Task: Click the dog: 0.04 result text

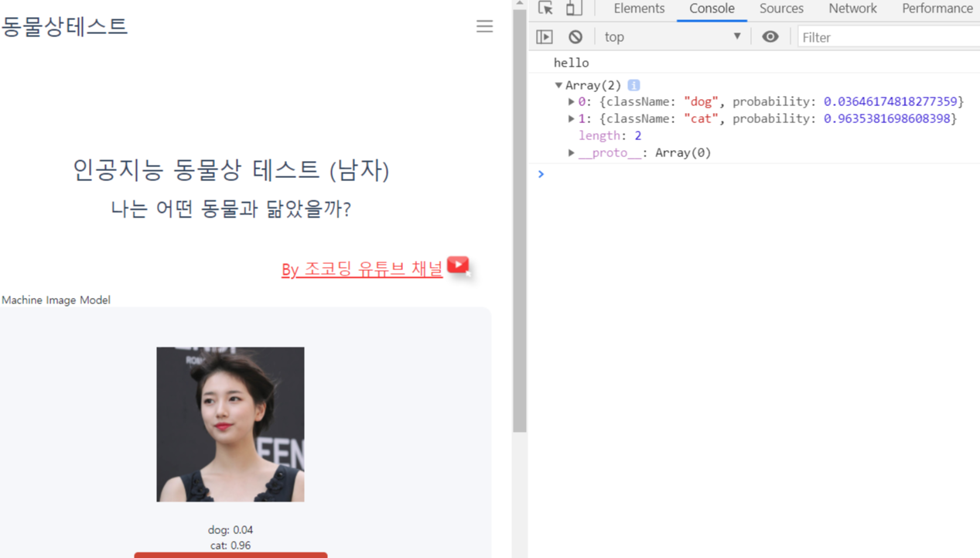Action: coord(230,529)
